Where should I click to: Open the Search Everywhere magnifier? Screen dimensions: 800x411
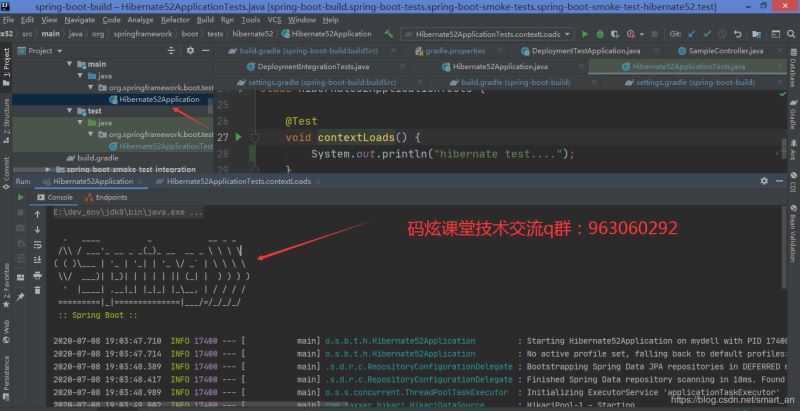[791, 34]
